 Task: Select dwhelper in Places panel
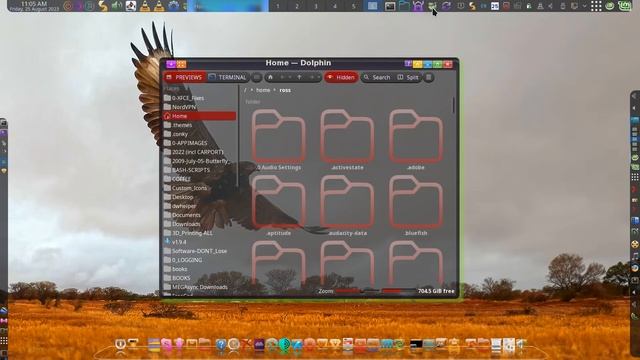(200, 206)
